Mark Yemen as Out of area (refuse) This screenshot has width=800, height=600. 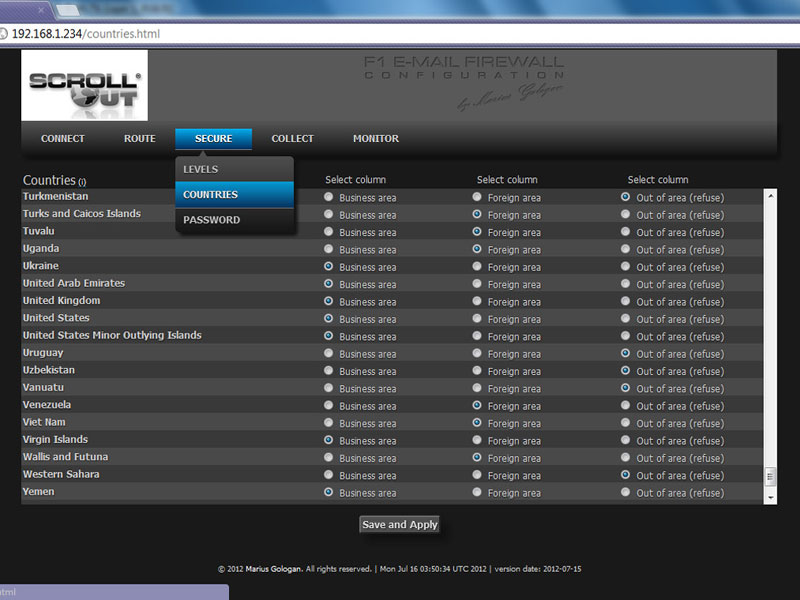click(626, 492)
